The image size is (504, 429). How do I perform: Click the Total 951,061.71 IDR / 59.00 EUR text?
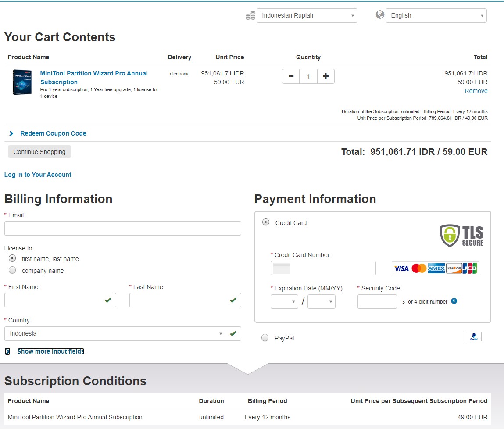[x=415, y=152]
